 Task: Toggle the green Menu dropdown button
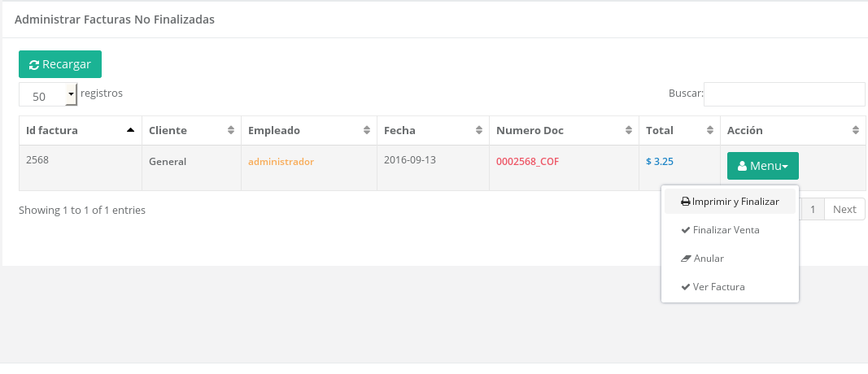[x=762, y=166]
